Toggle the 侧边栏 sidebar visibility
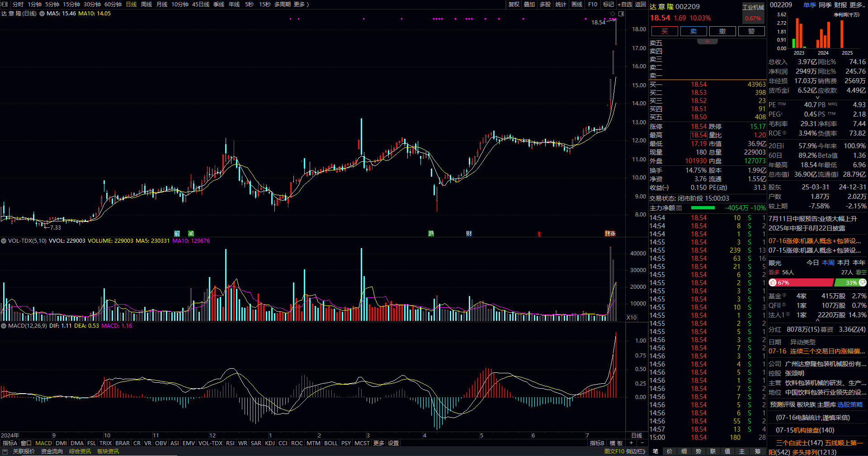The image size is (868, 456). click(x=635, y=451)
